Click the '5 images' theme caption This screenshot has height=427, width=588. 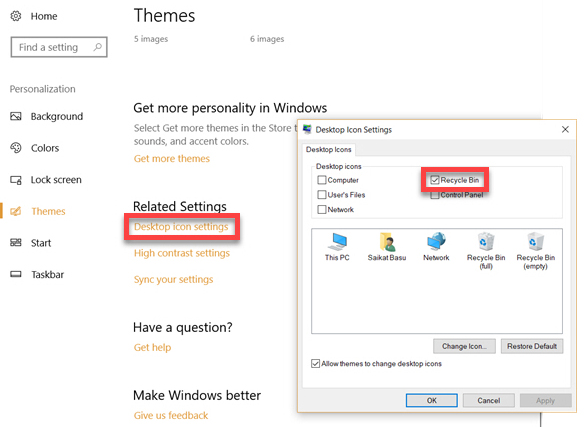(151, 39)
